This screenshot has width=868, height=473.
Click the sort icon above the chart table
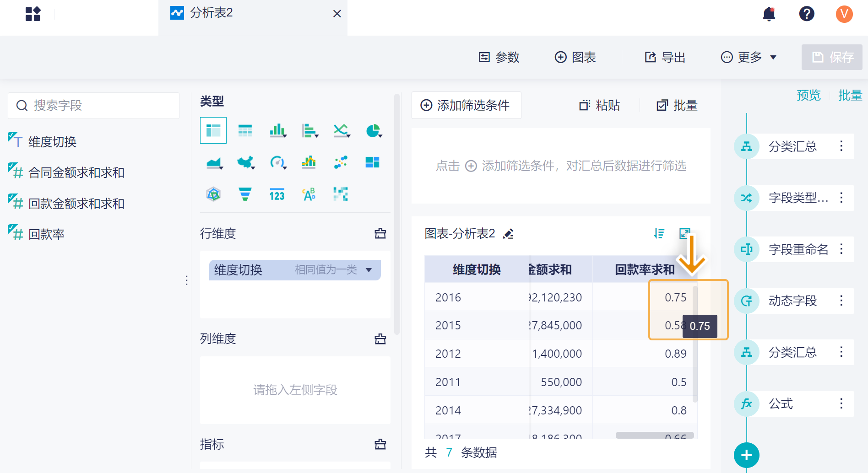659,234
